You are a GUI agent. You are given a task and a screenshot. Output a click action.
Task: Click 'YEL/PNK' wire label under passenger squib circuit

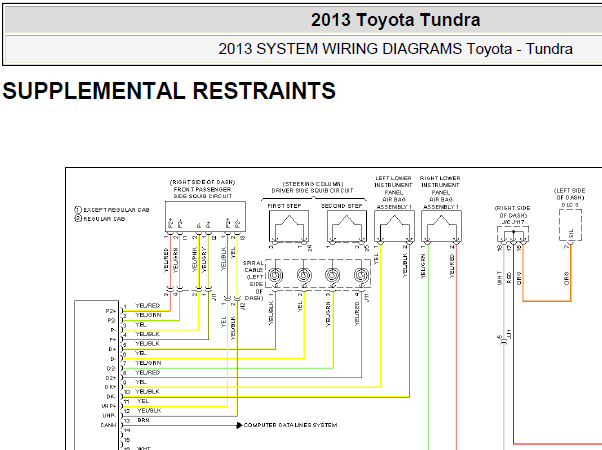pos(195,260)
